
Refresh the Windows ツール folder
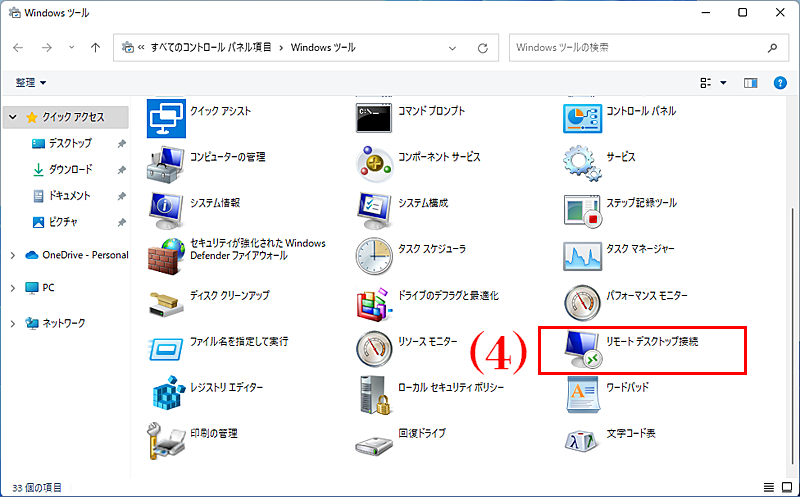pyautogui.click(x=483, y=48)
